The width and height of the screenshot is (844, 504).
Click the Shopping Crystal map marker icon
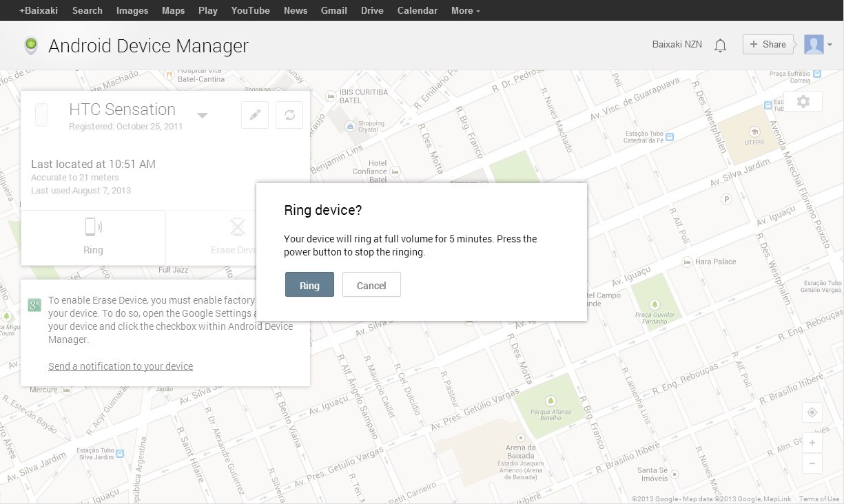[350, 127]
